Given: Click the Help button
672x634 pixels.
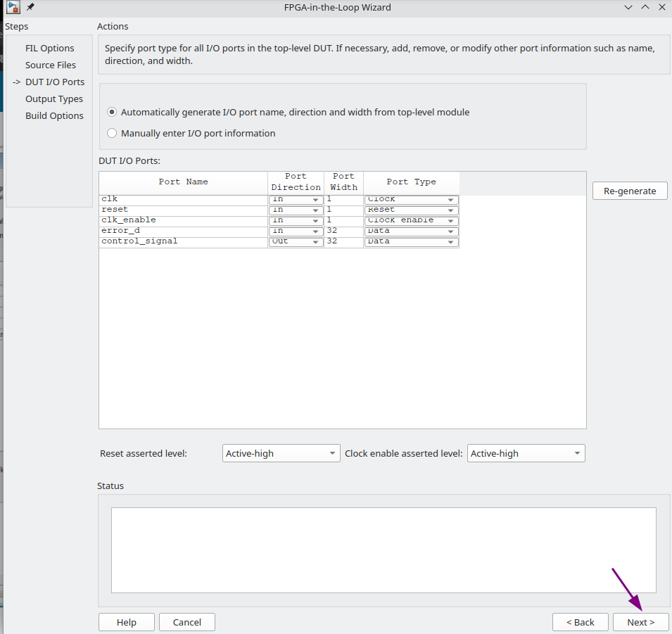Looking at the screenshot, I should (127, 622).
